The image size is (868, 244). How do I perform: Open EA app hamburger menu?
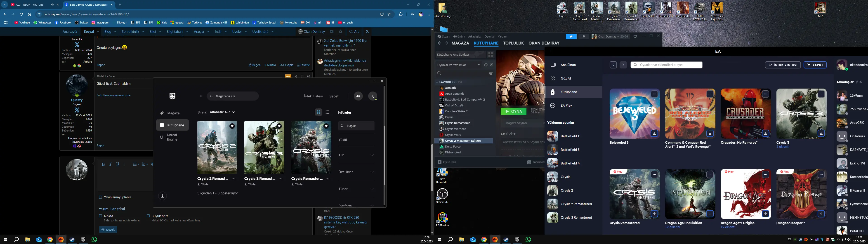[x=549, y=51]
